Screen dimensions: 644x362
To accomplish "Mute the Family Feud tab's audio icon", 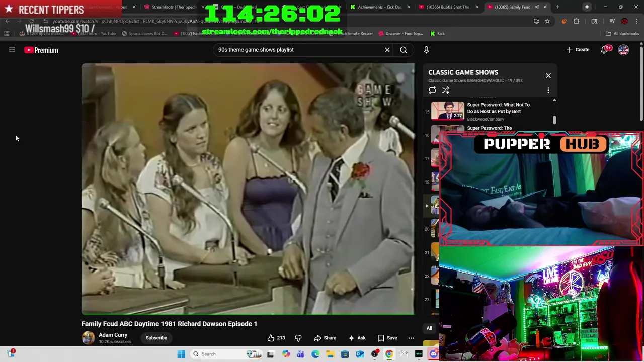I will coord(537,7).
